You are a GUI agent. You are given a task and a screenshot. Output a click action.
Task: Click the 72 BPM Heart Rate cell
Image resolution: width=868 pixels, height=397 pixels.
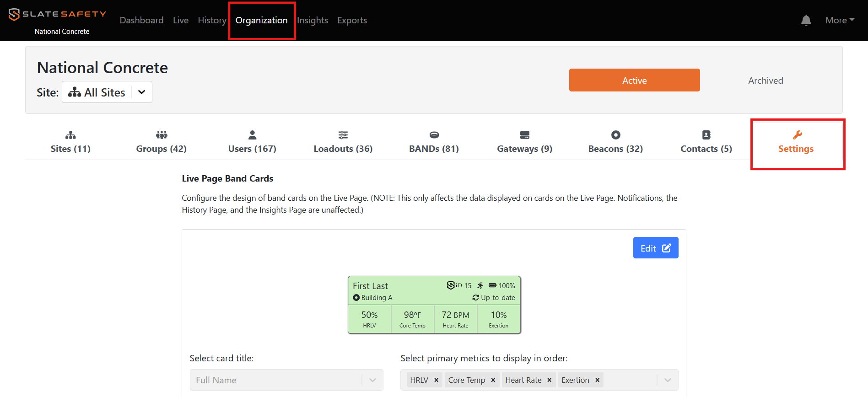pyautogui.click(x=455, y=319)
